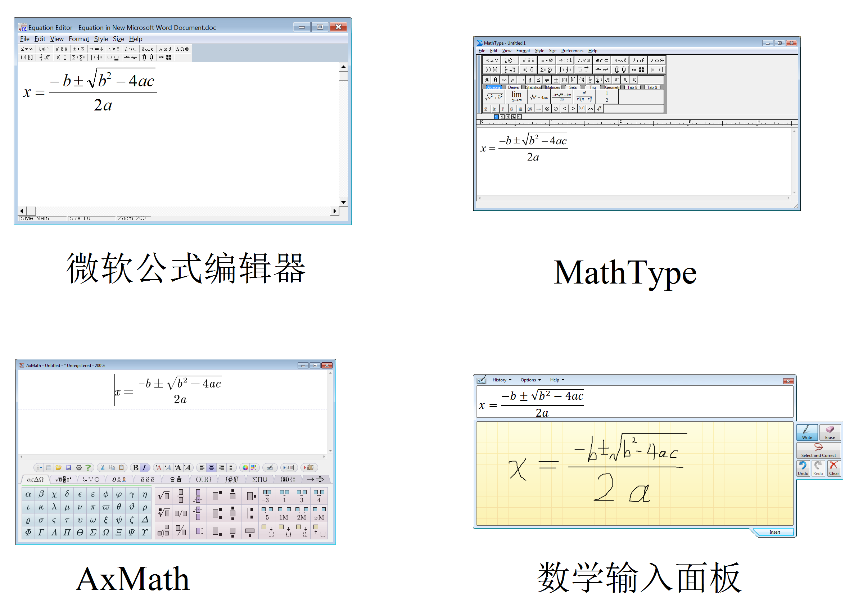Insert lambda symbol in AxMath grid
Viewport: 863px width, 616px height.
(x=54, y=507)
